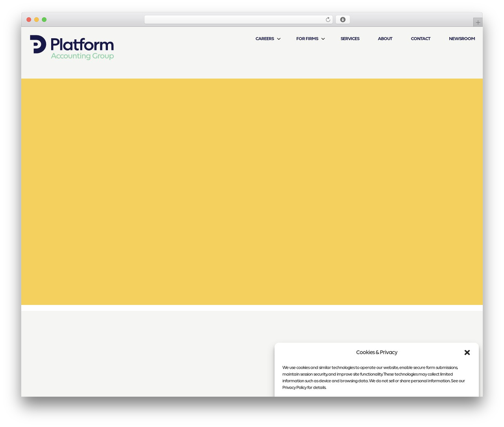504x427 pixels.
Task: Open the For Firms menu item
Action: tap(307, 39)
